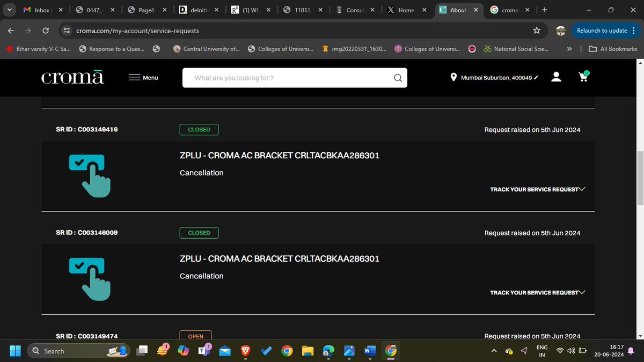This screenshot has height=362, width=644.
Task: Open National Social Scie bookmark
Action: [x=516, y=49]
